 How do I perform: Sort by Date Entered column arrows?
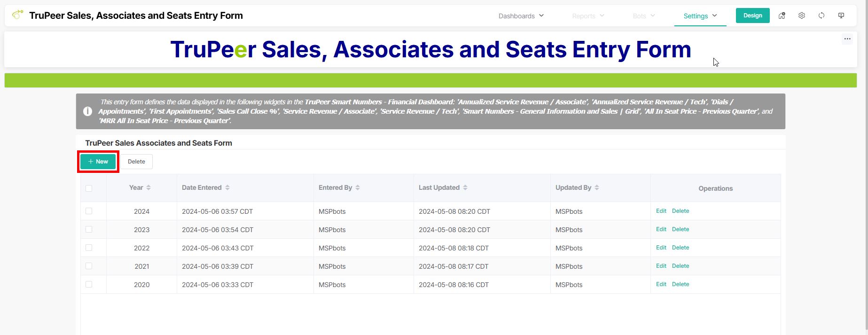[x=227, y=187]
